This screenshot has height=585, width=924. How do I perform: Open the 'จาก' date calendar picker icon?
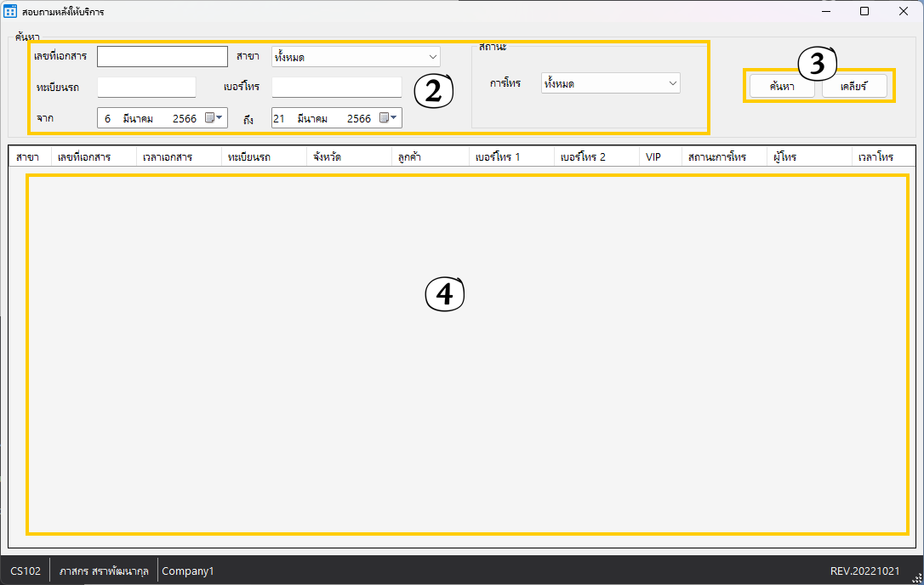pyautogui.click(x=214, y=118)
